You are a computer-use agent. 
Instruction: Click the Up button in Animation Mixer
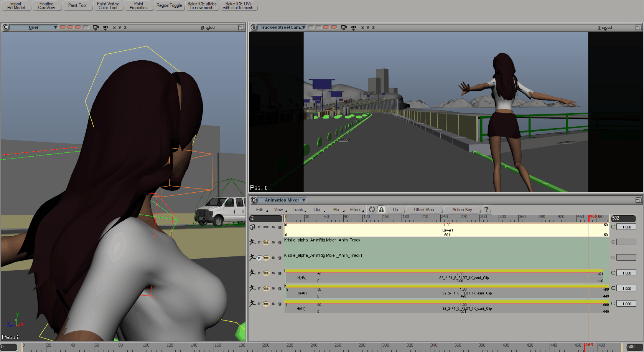(395, 210)
